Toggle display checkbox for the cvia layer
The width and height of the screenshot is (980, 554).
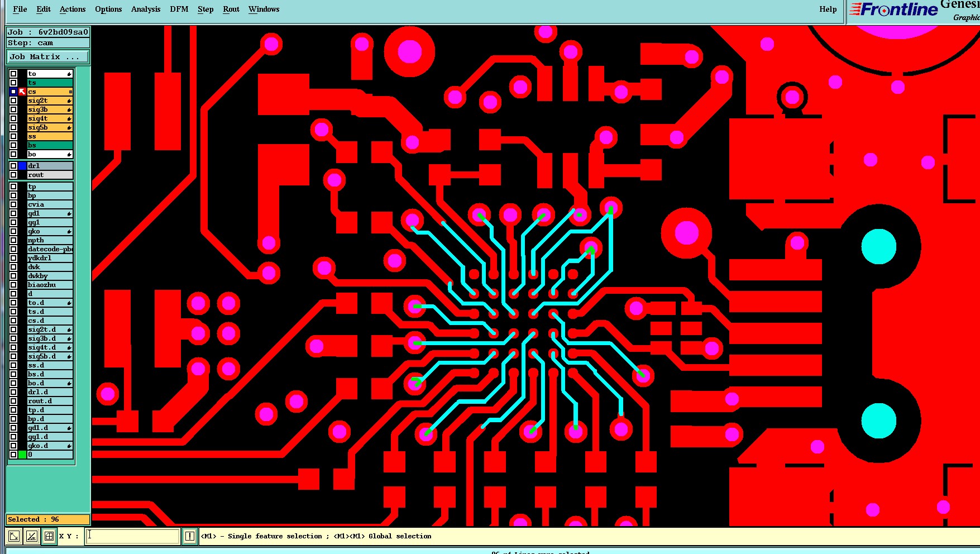tap(13, 204)
